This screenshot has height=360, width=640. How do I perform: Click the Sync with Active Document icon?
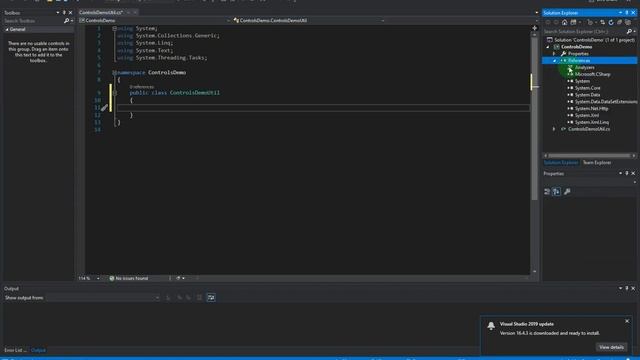coord(602,22)
